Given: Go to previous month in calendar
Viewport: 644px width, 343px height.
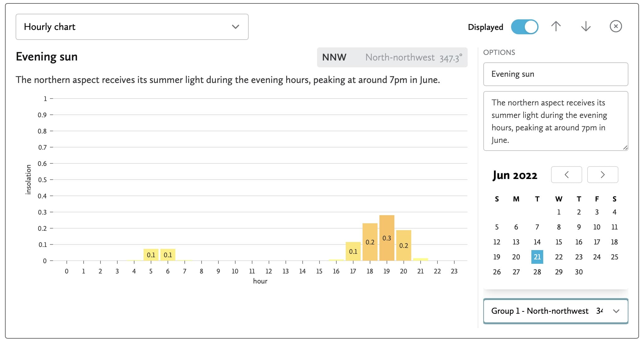Looking at the screenshot, I should click(x=566, y=175).
